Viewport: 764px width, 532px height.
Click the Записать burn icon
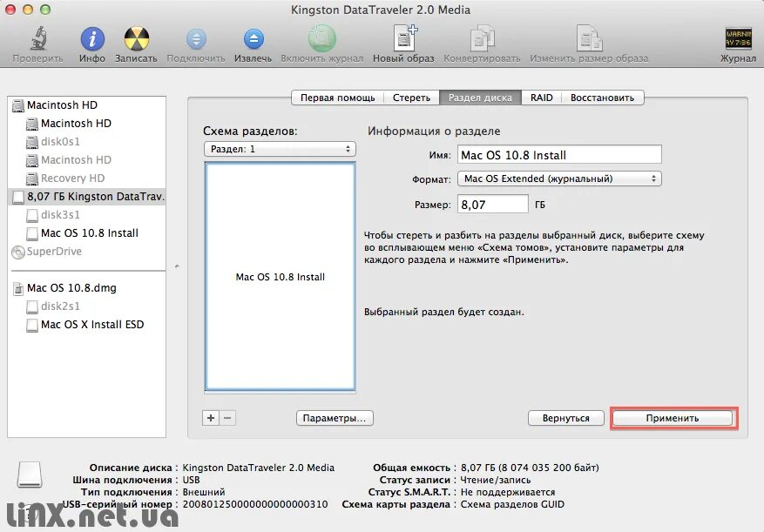click(137, 38)
